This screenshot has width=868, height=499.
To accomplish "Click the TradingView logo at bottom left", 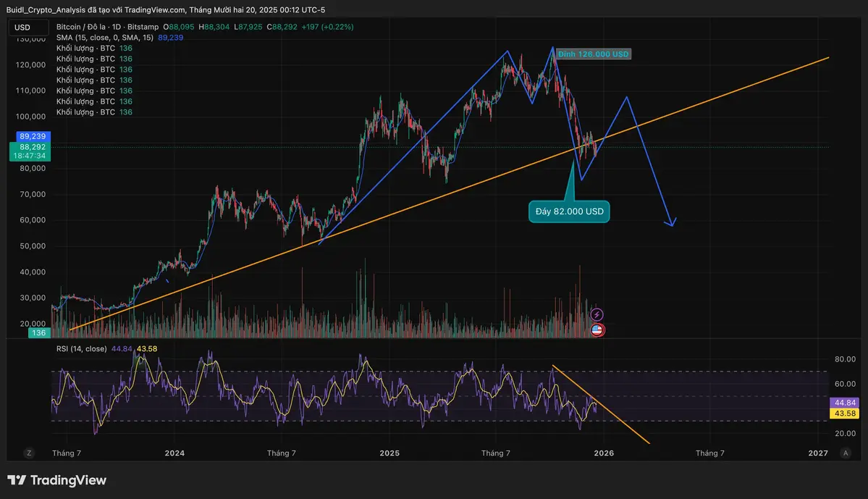I will [x=56, y=479].
